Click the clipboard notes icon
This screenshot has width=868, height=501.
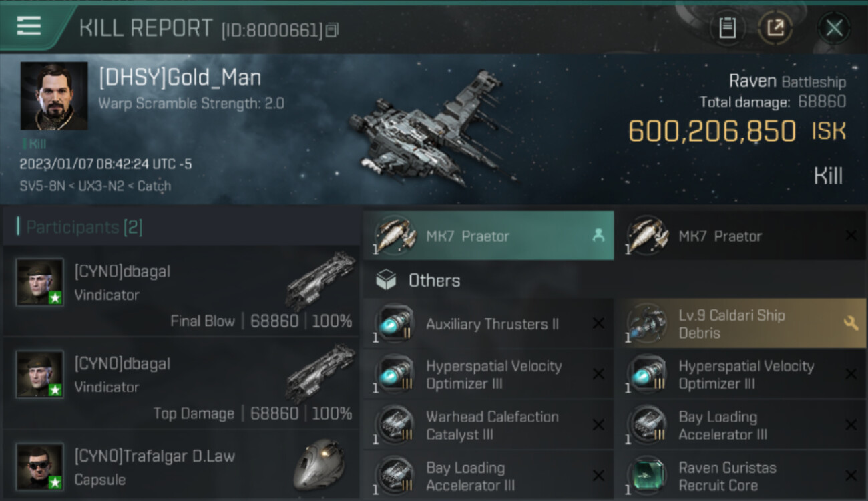(x=727, y=28)
